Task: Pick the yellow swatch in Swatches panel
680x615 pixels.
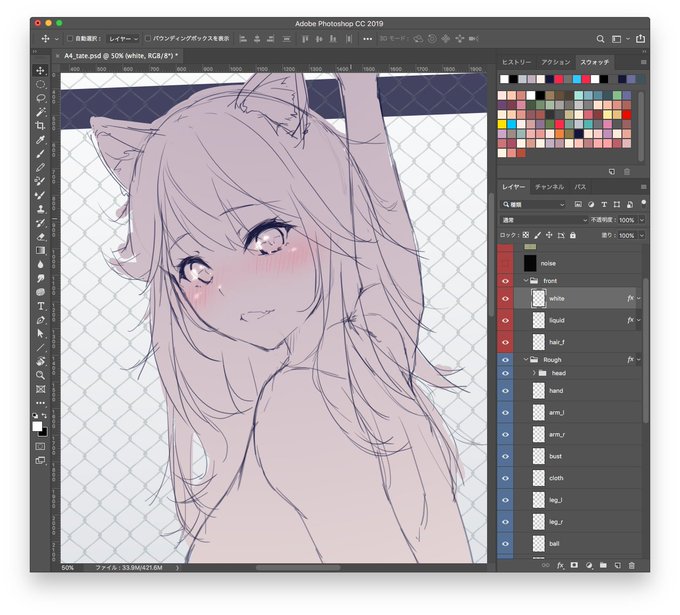Action: 502,124
